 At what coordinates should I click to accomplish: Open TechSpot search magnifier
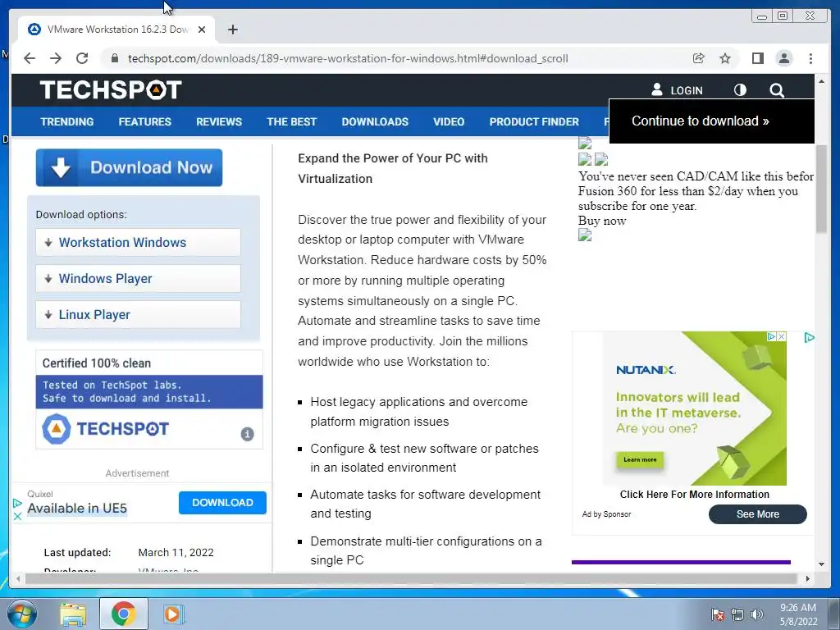[777, 90]
